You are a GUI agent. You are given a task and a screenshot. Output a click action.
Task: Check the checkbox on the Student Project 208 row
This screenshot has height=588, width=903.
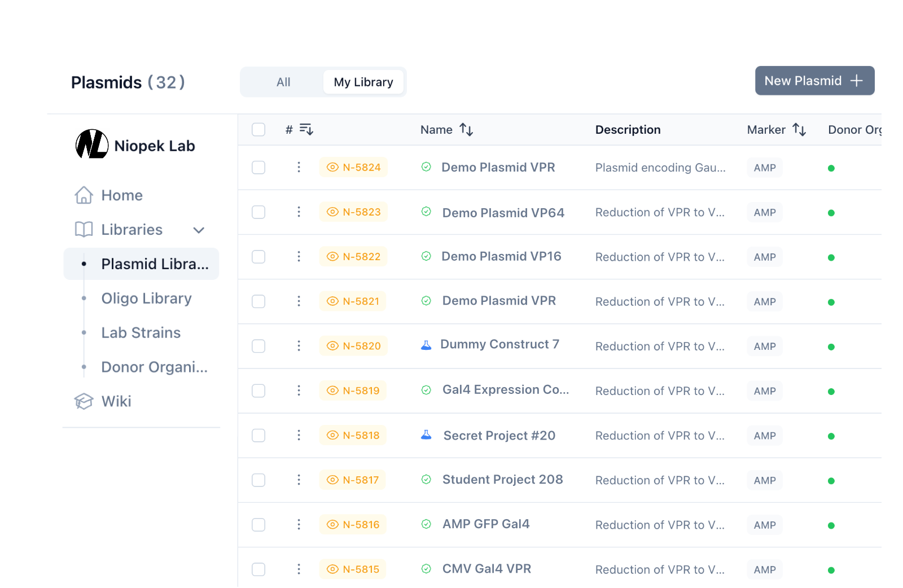point(258,480)
